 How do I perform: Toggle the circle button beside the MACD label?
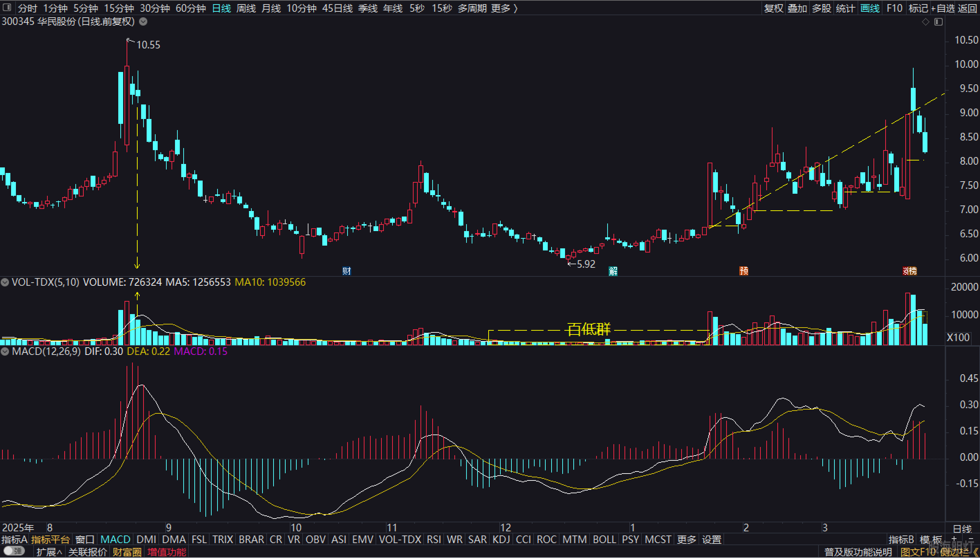click(x=5, y=351)
